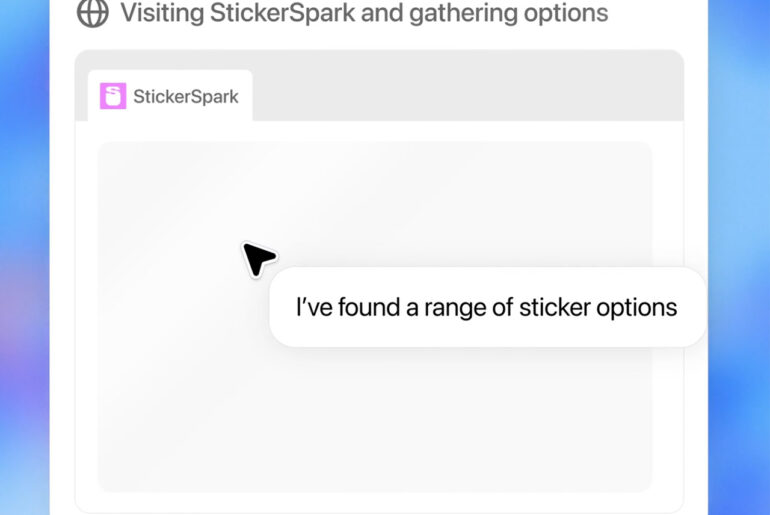
Task: Click the word 'gathering' in the status heading
Action: 463,13
